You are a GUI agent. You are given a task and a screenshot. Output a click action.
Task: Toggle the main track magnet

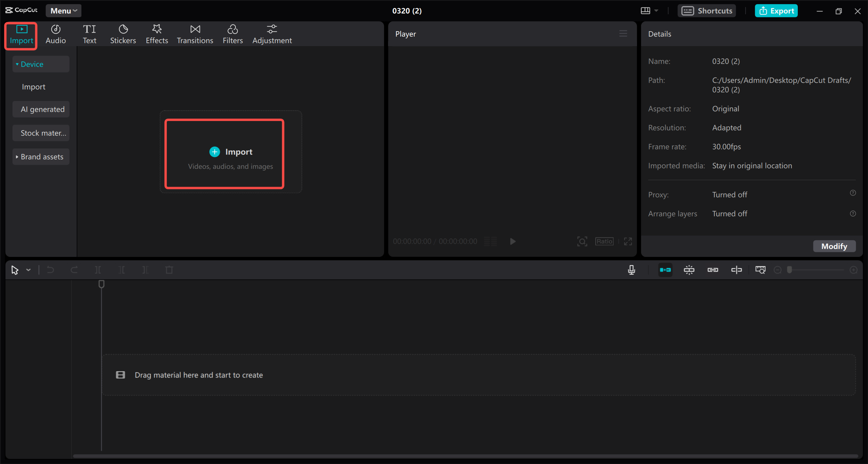(x=665, y=270)
